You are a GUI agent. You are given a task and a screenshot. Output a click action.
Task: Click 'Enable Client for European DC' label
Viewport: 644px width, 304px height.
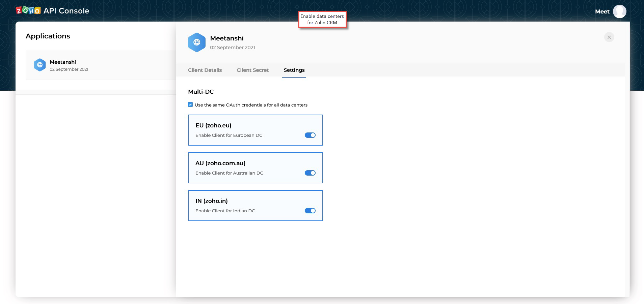tap(229, 135)
